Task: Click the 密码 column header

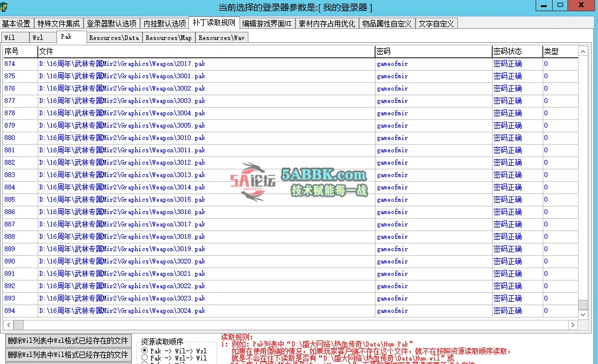Action: (x=434, y=52)
